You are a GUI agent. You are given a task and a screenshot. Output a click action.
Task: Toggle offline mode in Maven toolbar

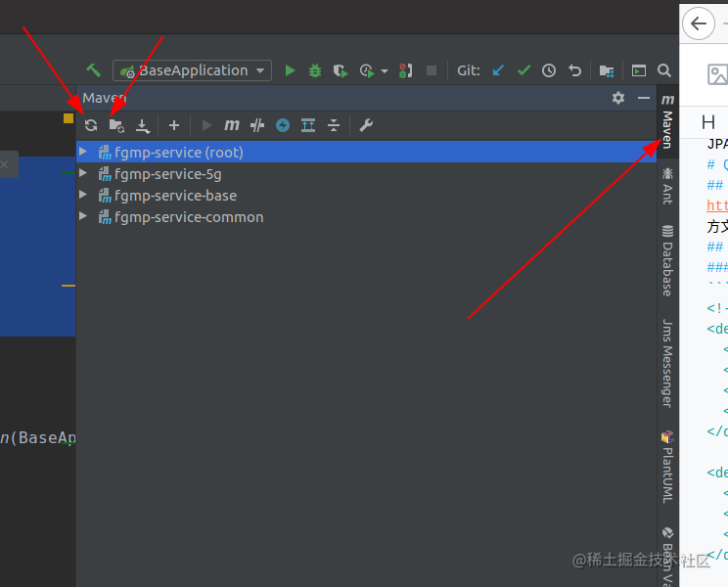(x=257, y=125)
